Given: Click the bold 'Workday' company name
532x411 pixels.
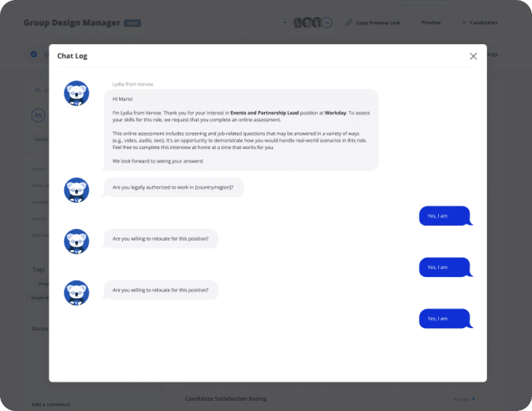Looking at the screenshot, I should coord(335,113).
